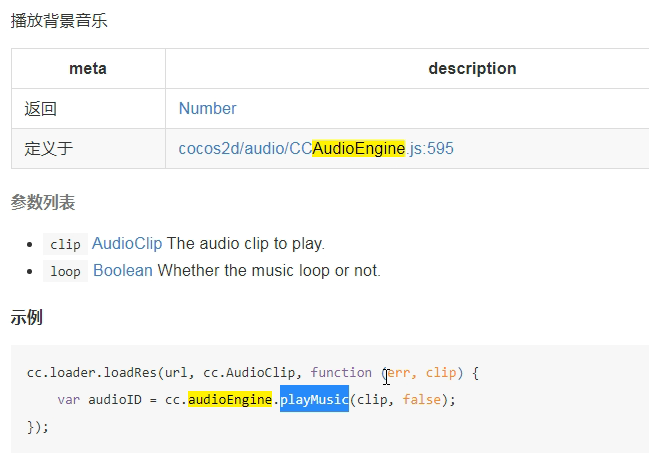Click the 示例 heading

tap(26, 317)
